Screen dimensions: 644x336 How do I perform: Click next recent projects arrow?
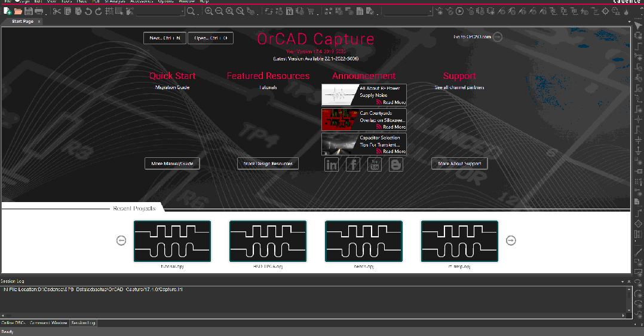511,240
